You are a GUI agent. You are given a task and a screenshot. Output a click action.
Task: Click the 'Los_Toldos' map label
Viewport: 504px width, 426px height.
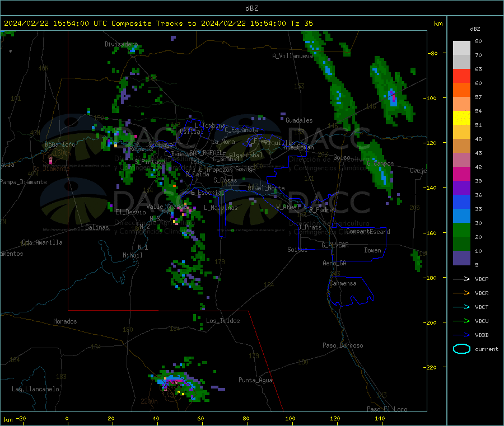pos(223,321)
